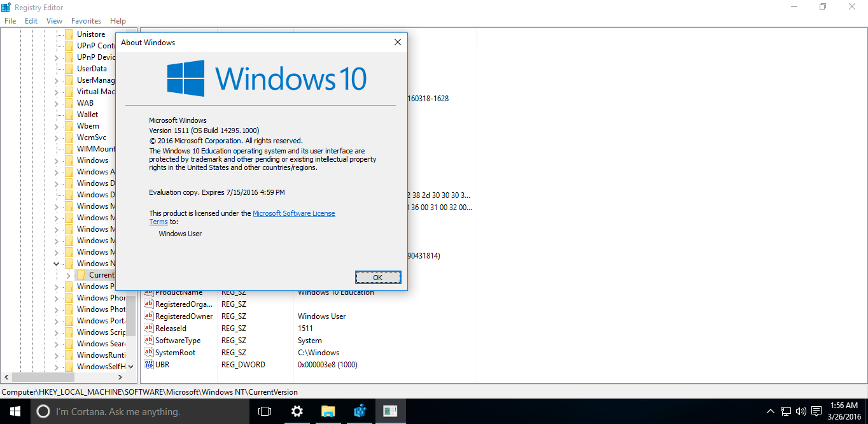The width and height of the screenshot is (868, 424).
Task: Select the Windows A tree key
Action: (95, 172)
